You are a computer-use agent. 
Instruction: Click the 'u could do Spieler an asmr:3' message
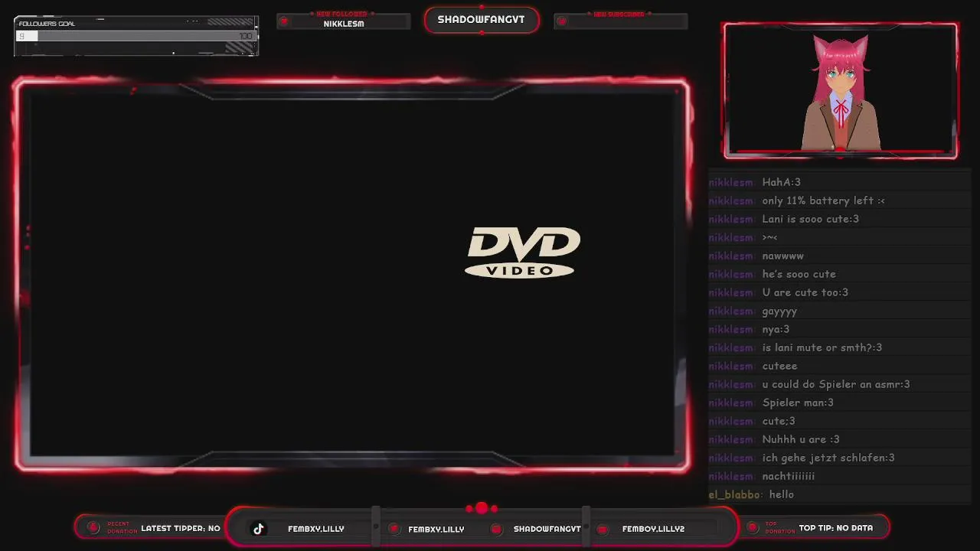click(x=836, y=384)
